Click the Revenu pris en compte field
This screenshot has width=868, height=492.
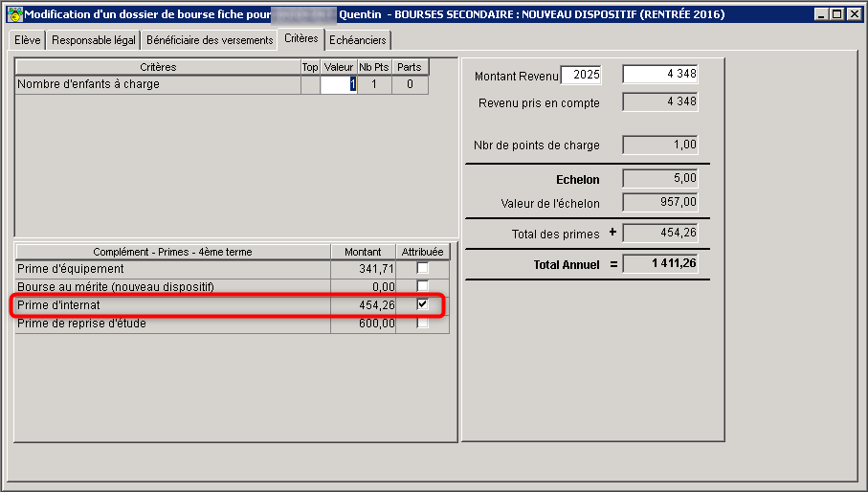click(x=660, y=101)
